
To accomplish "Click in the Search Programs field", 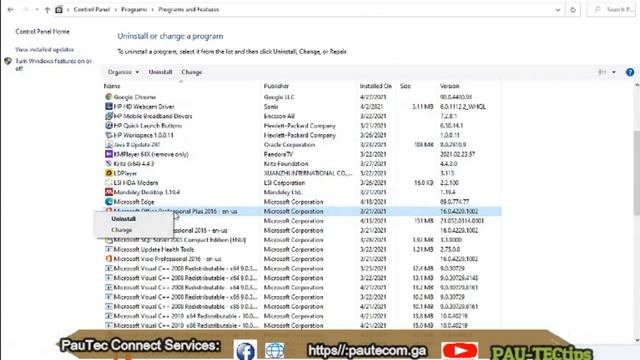I will coord(611,9).
